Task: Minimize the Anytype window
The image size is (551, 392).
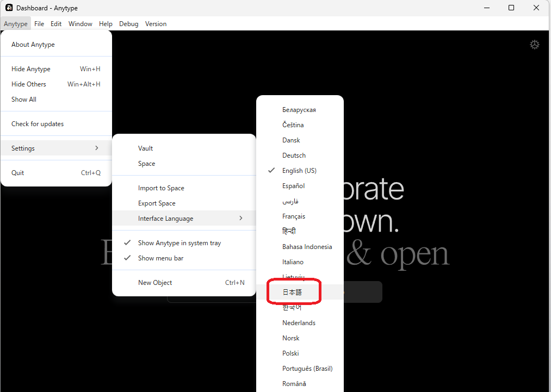Action: [487, 8]
